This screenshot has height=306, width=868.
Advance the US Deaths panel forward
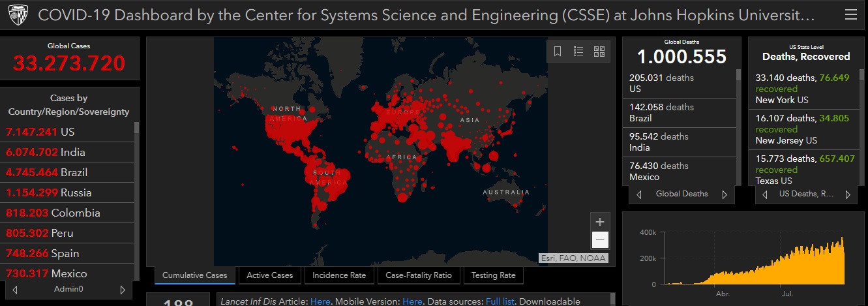click(x=847, y=194)
